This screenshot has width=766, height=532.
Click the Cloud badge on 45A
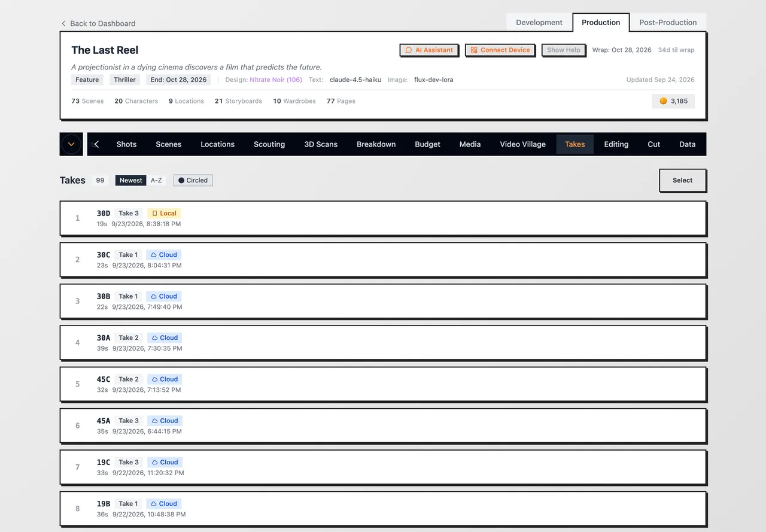pyautogui.click(x=165, y=421)
